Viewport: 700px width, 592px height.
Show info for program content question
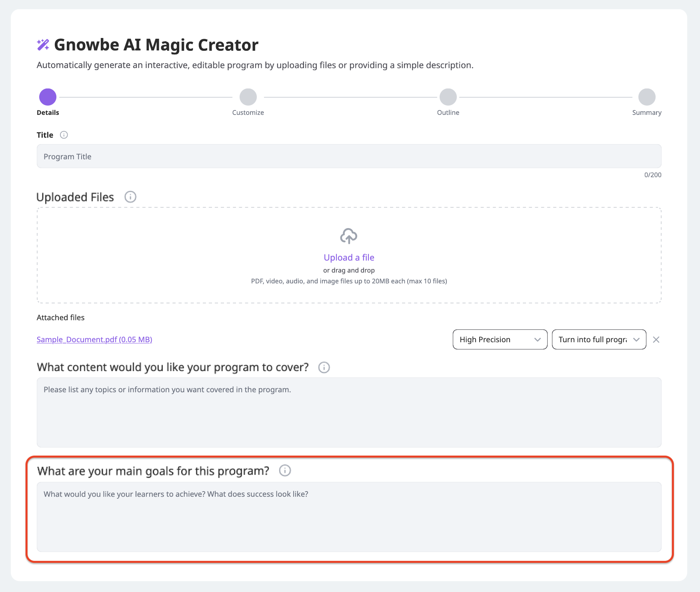324,367
